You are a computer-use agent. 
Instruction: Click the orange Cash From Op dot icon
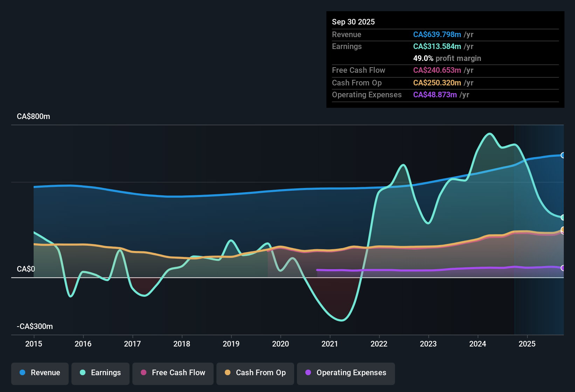[227, 373]
